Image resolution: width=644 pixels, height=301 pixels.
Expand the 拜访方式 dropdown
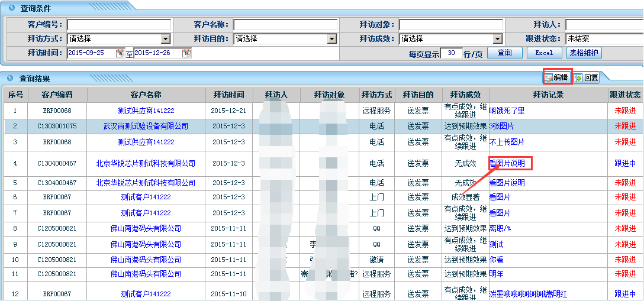click(166, 39)
